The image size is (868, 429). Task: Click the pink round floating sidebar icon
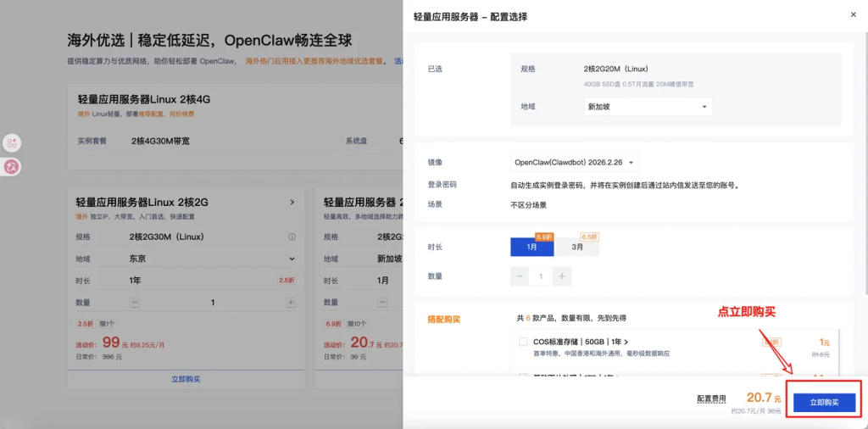[x=12, y=166]
